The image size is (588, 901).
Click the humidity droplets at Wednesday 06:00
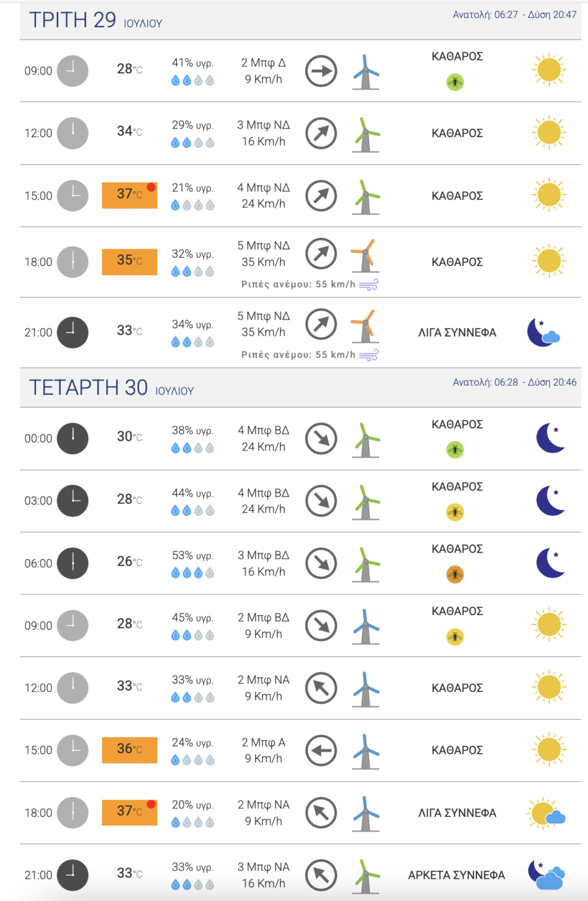[193, 573]
